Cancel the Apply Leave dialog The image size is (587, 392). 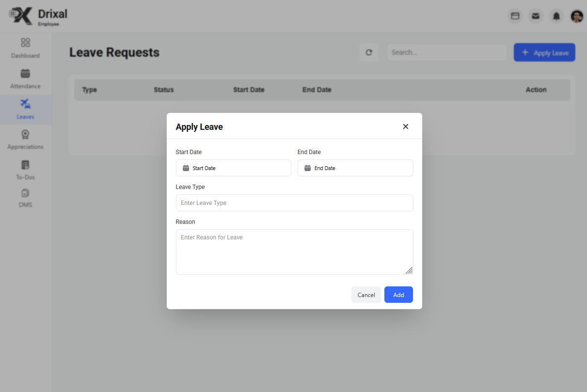366,295
